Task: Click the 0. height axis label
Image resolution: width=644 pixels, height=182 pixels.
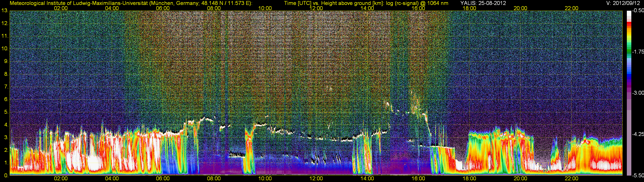Action: pyautogui.click(x=6, y=176)
